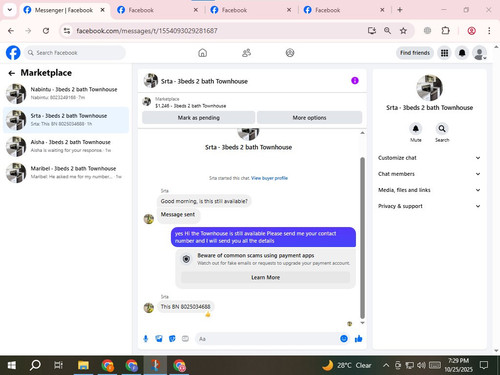Open the apps grid menu icon
This screenshot has height=375, width=500.
click(x=444, y=53)
